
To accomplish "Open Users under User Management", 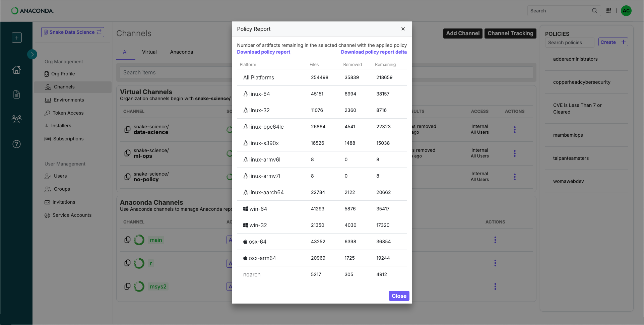I will 73,176.
